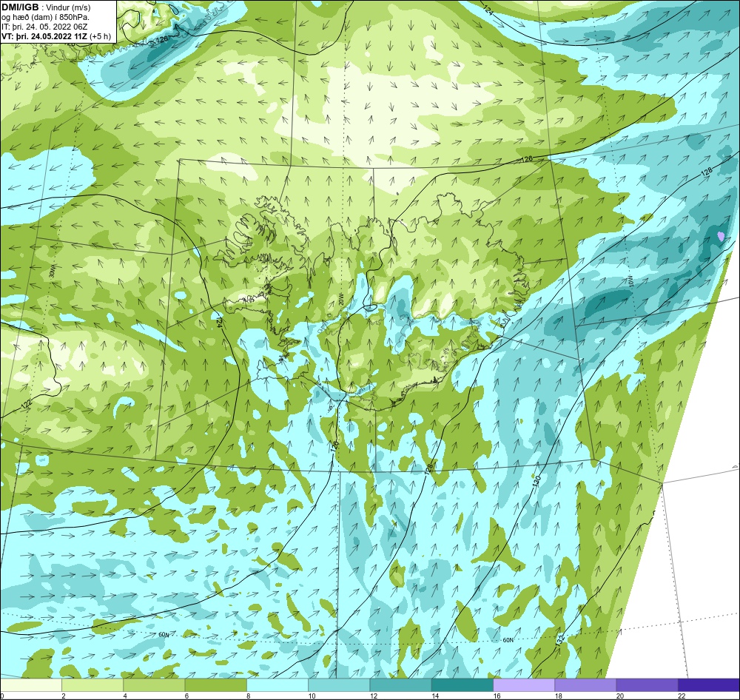Click the "DMI/IGB : Vindur (m/s)" title text

(x=46, y=7)
